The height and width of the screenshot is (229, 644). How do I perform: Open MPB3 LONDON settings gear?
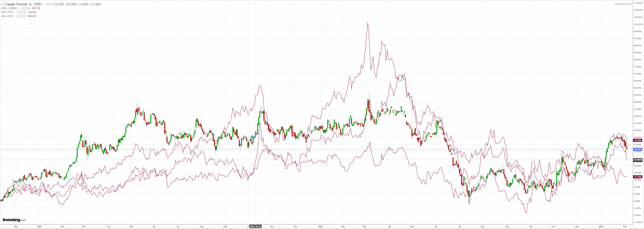pos(26,8)
